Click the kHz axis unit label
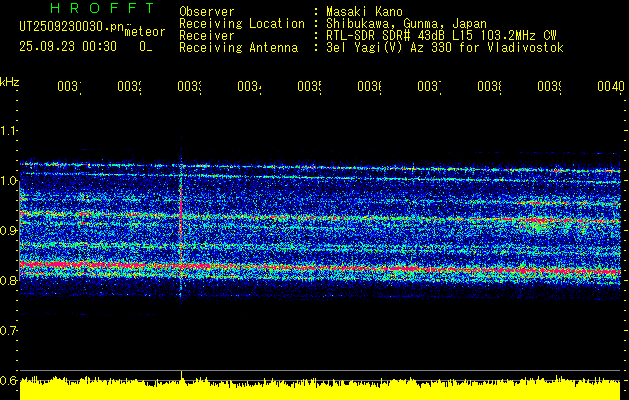Screen dimensions: 629x400 click(x=9, y=82)
